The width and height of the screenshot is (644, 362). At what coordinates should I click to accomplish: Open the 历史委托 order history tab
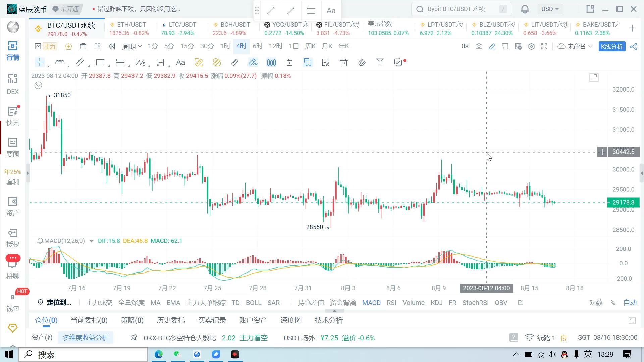coord(171,320)
